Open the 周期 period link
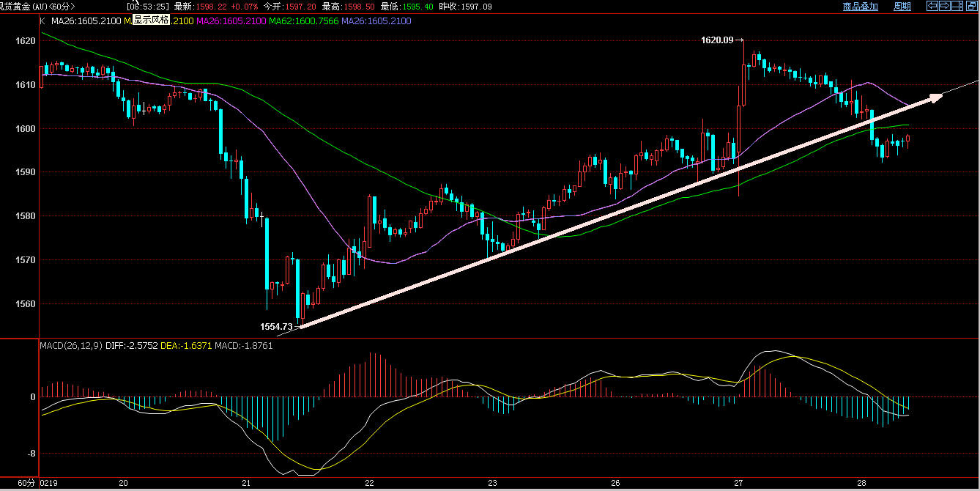This screenshot has width=980, height=491. pos(902,7)
